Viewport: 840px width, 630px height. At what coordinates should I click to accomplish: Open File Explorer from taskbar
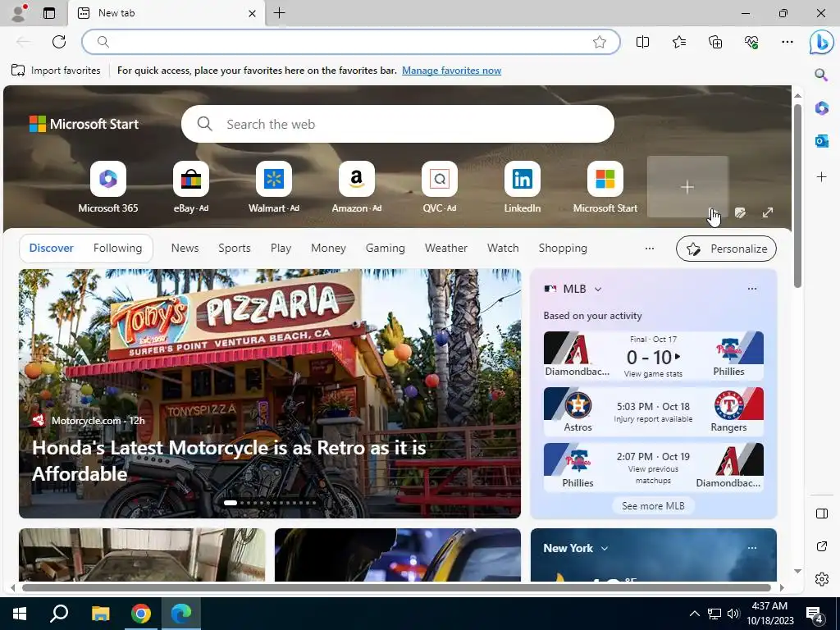(x=100, y=614)
